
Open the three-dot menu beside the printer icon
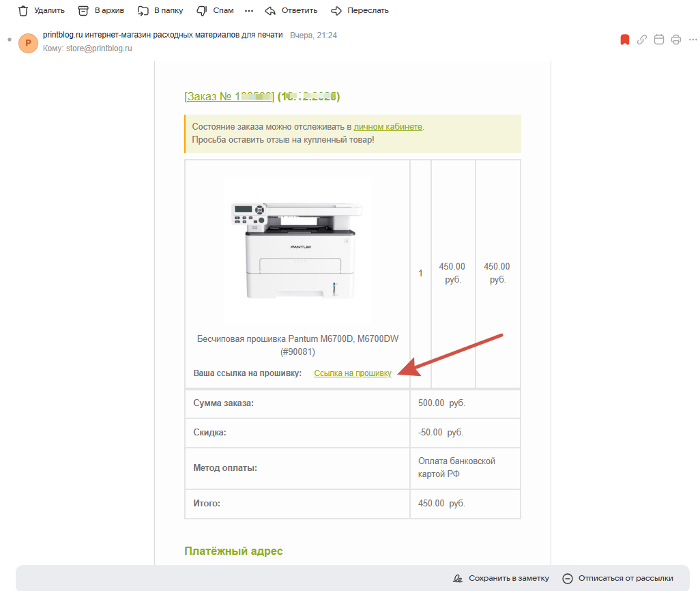[692, 40]
